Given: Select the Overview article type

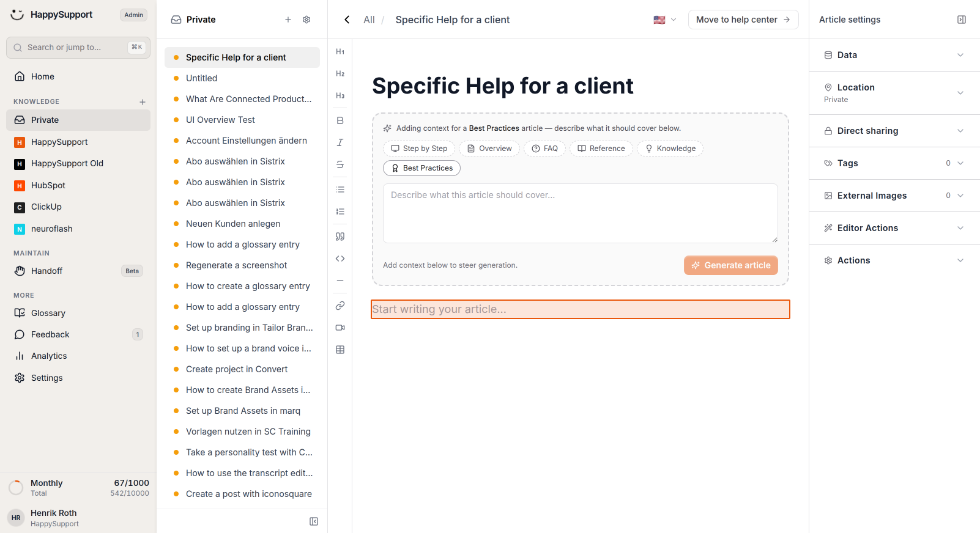Looking at the screenshot, I should 489,149.
